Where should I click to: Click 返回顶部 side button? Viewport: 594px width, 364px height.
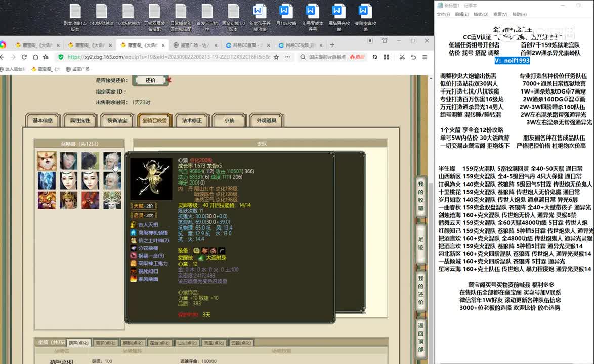[x=420, y=337]
